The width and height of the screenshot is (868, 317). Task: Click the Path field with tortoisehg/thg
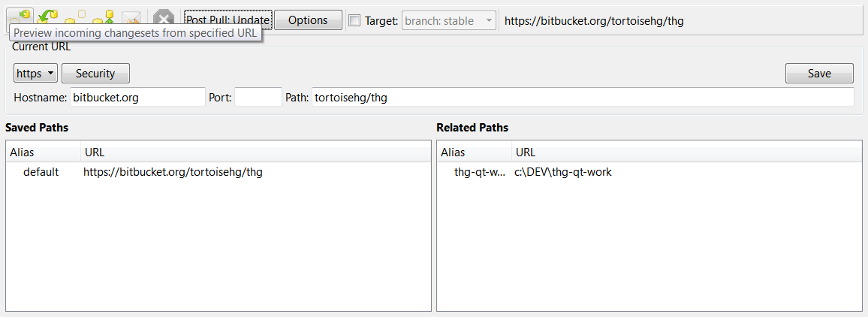[x=582, y=98]
